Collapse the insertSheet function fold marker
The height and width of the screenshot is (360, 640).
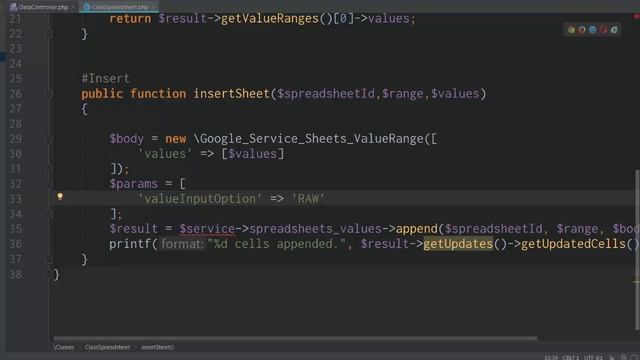(49, 94)
